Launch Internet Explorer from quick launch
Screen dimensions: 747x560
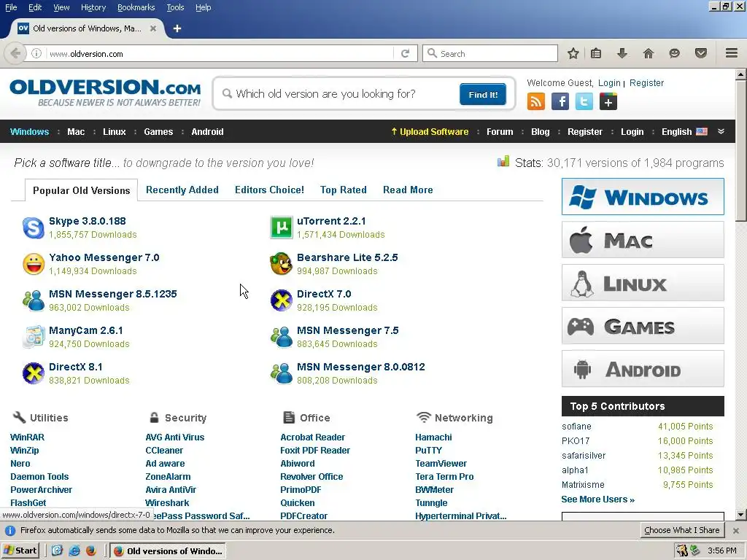74,551
